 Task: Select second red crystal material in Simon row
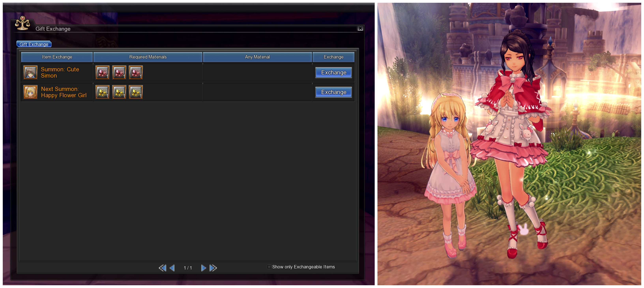(x=119, y=72)
